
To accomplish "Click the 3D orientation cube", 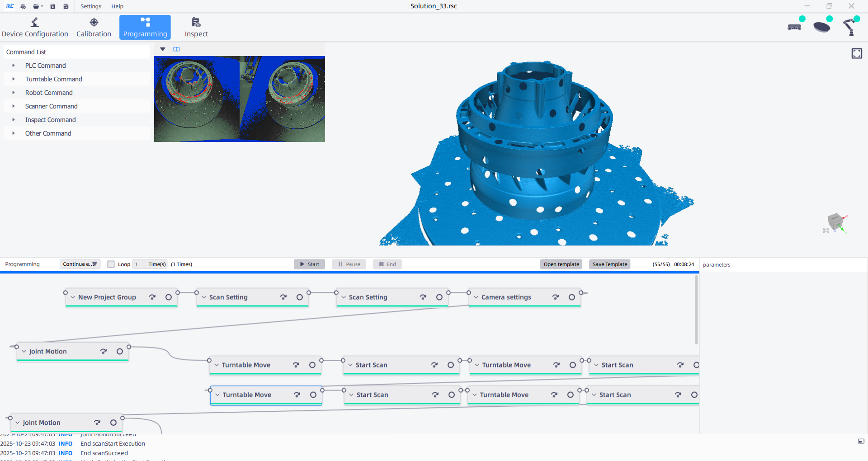I will (835, 222).
